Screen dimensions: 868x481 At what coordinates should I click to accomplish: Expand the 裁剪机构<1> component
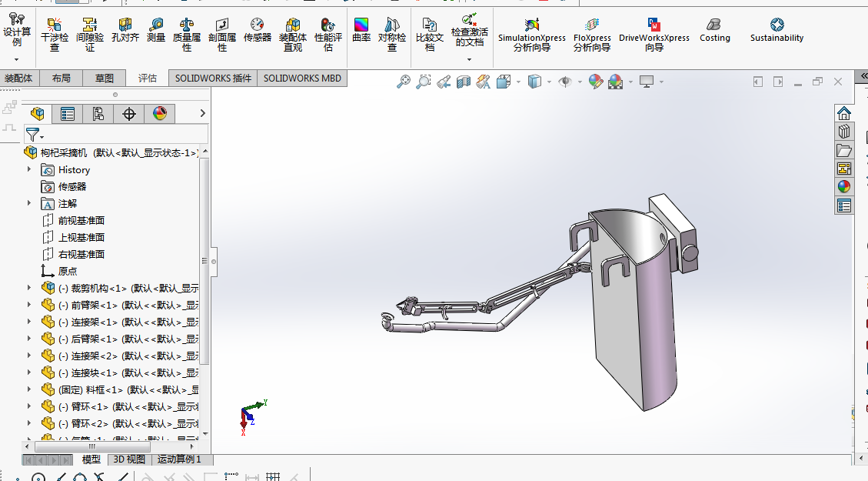[x=29, y=288]
